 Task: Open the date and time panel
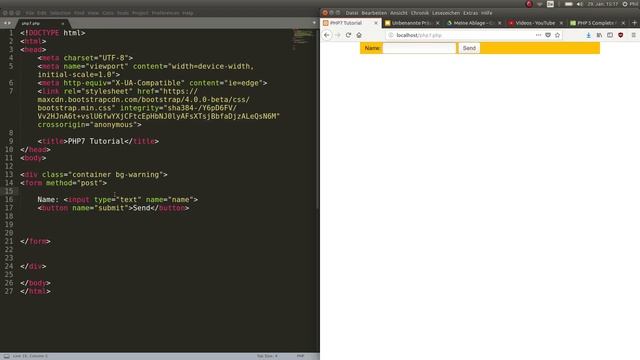pyautogui.click(x=603, y=4)
